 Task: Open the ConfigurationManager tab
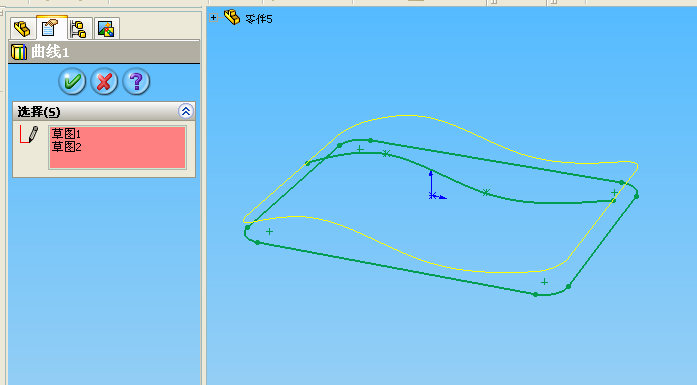[x=79, y=29]
